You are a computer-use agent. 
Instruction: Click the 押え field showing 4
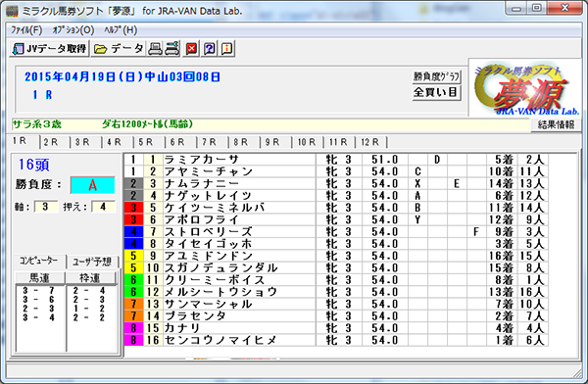tap(103, 207)
